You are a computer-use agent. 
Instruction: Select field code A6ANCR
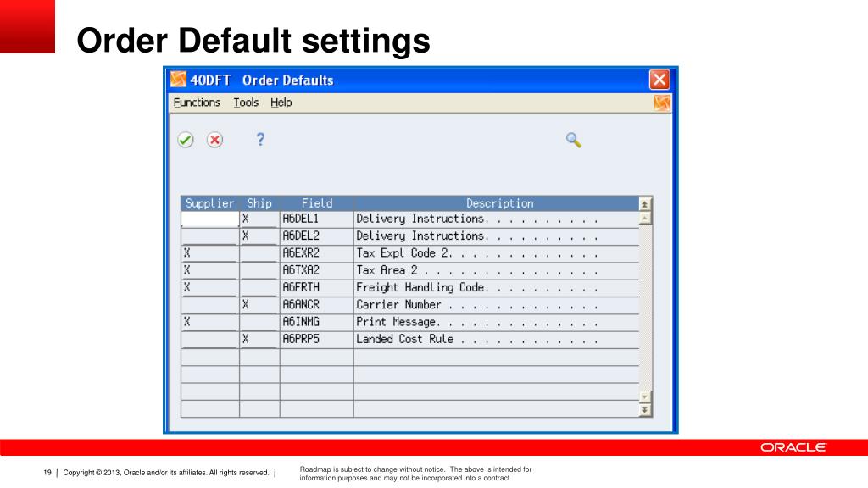coord(301,305)
